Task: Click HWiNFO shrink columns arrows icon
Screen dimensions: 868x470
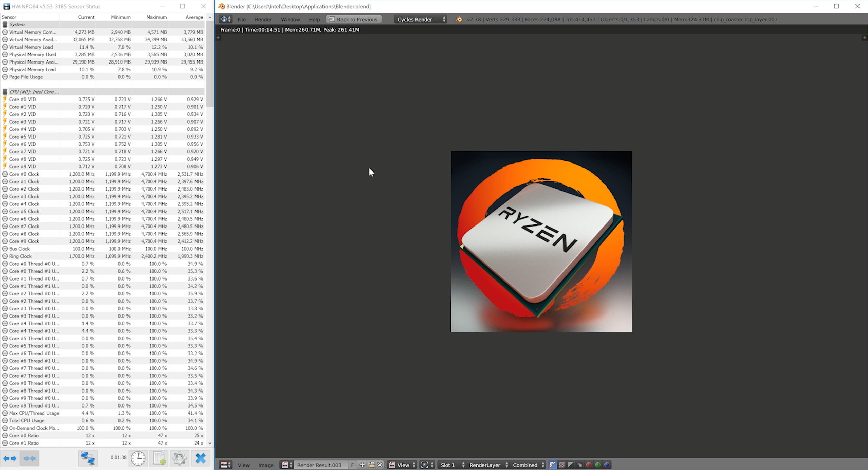Action: [30, 458]
